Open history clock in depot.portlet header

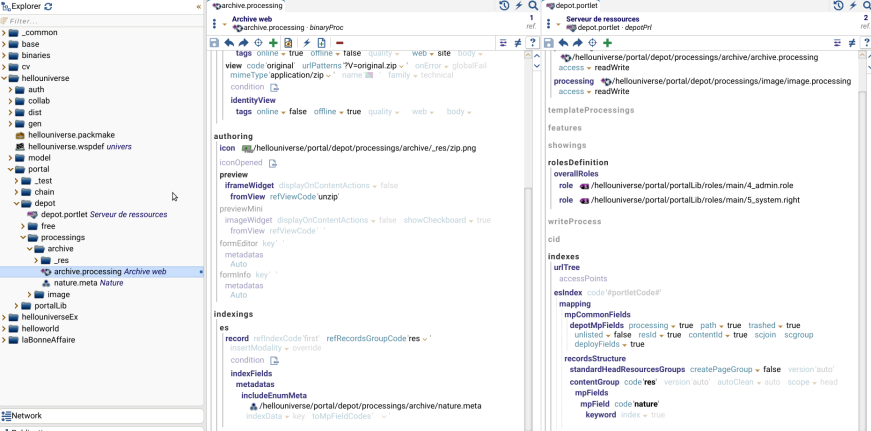(x=838, y=6)
